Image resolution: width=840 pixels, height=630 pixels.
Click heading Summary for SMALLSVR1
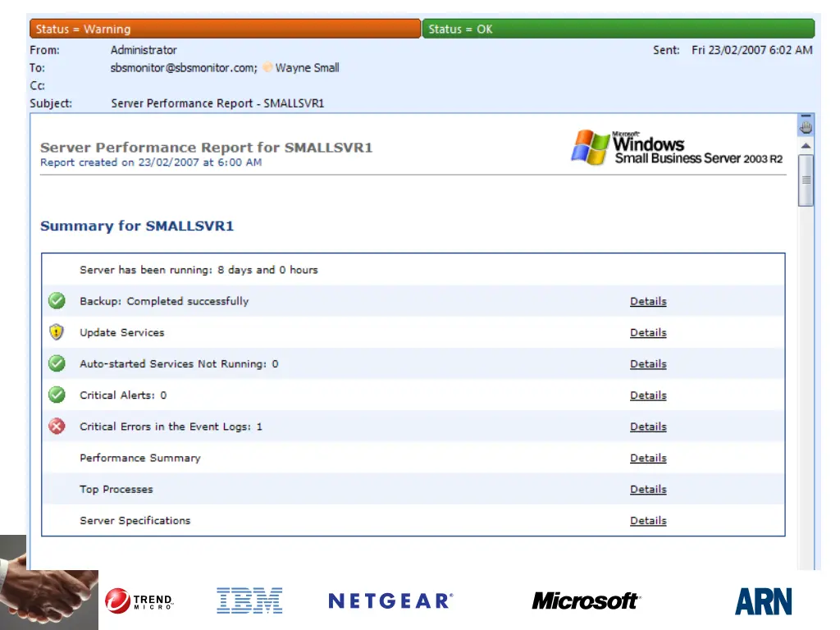(x=137, y=226)
